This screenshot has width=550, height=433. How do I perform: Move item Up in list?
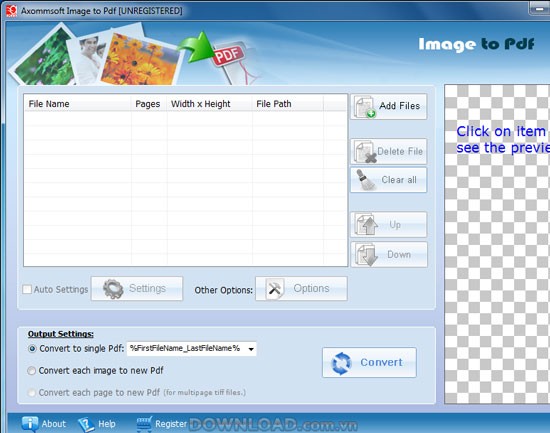(389, 225)
